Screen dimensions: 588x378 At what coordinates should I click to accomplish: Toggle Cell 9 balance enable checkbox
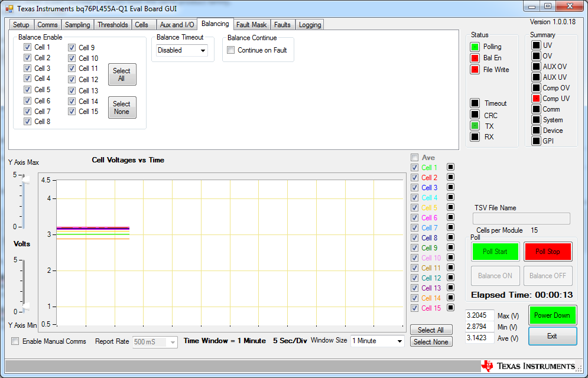tap(72, 48)
